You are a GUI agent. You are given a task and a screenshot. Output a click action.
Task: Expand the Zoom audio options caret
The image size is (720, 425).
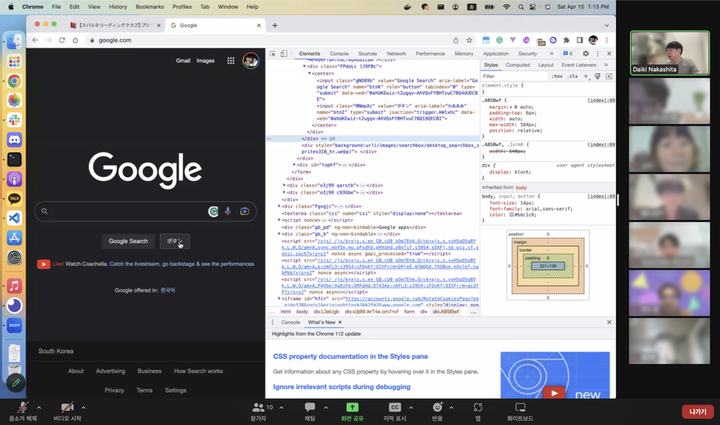tap(39, 407)
